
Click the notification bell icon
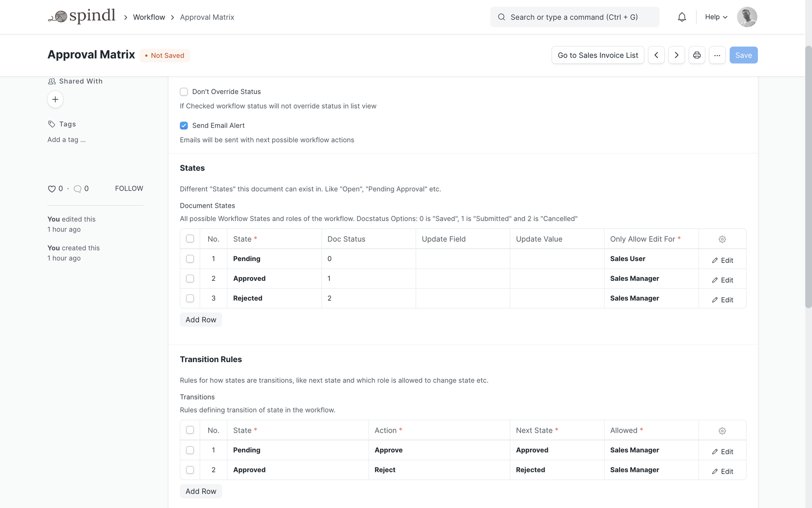pyautogui.click(x=682, y=16)
